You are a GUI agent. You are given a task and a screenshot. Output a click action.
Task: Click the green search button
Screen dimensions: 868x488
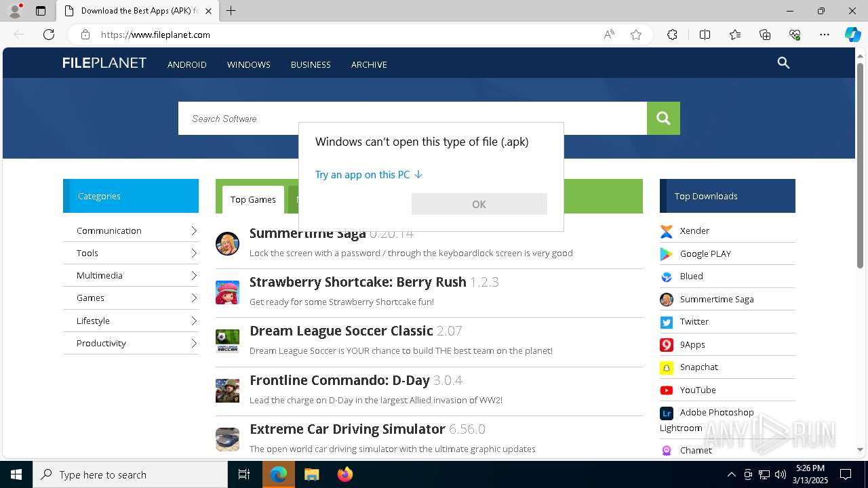tap(663, 118)
